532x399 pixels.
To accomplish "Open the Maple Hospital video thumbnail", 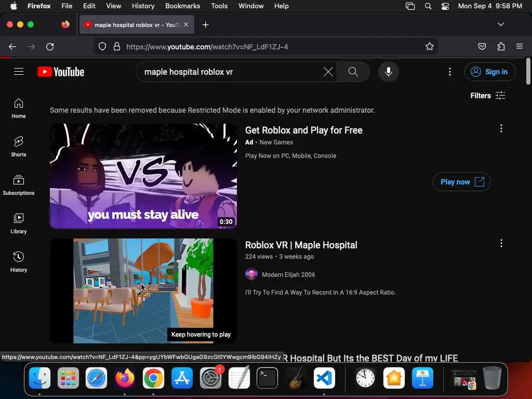I will pyautogui.click(x=143, y=291).
